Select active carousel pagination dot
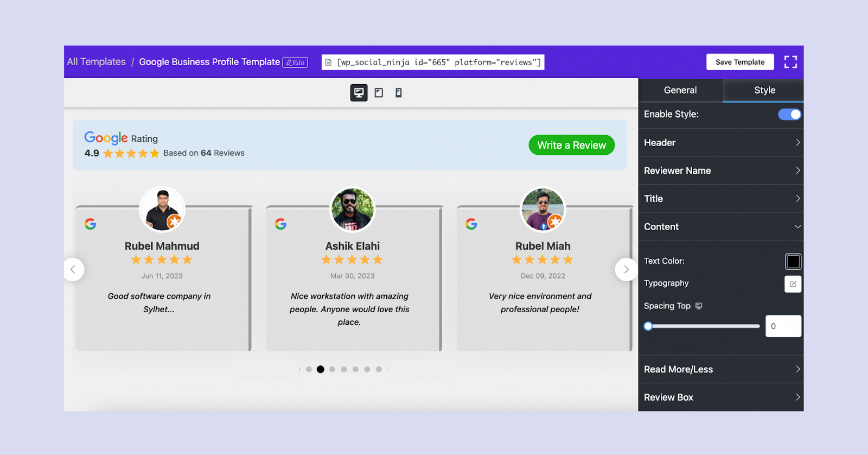This screenshot has height=455, width=868. click(x=321, y=369)
